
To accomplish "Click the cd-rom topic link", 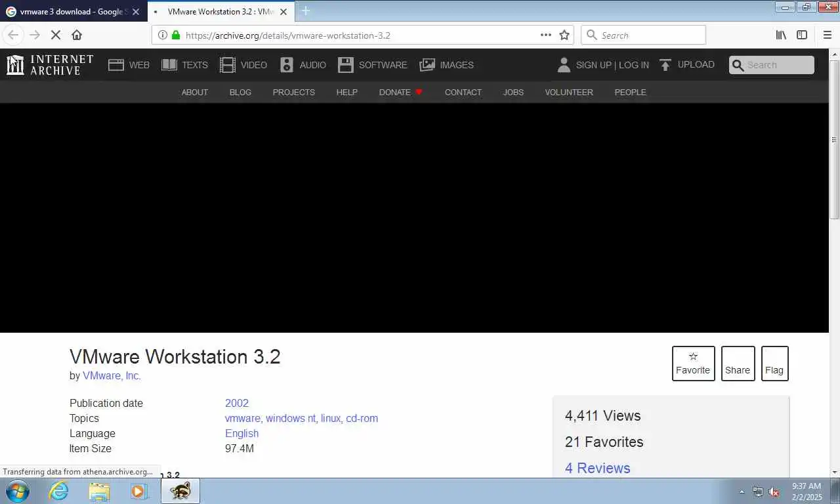I will pyautogui.click(x=362, y=419).
